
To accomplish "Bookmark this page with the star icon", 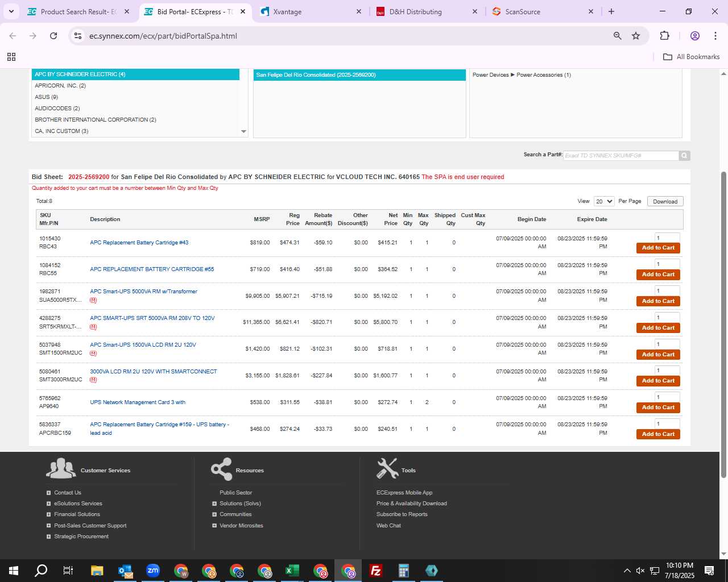I will point(636,36).
